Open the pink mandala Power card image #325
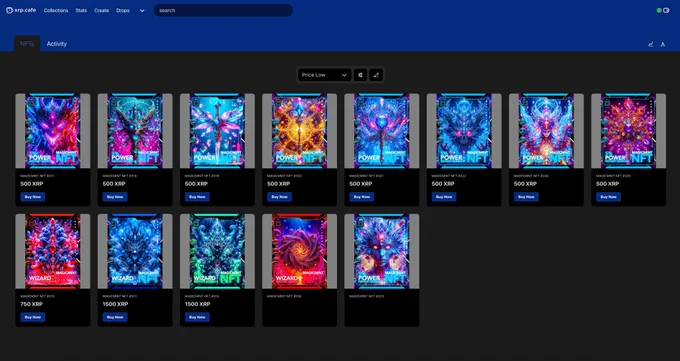The height and width of the screenshot is (361, 680). click(628, 131)
